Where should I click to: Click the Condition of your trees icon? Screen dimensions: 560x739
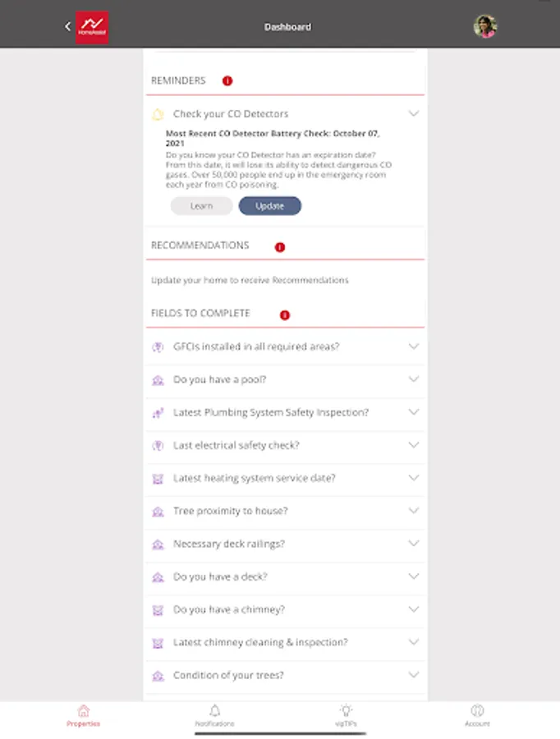click(x=158, y=676)
